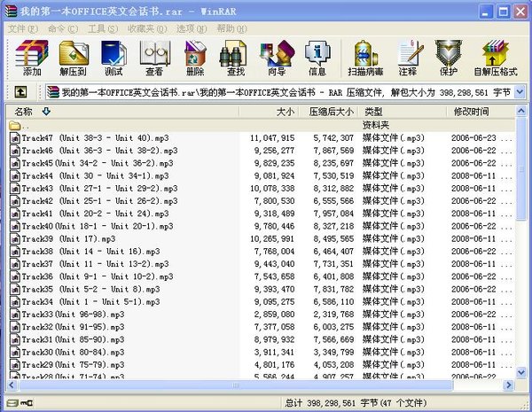Open the 帮助(H) menu

click(231, 29)
